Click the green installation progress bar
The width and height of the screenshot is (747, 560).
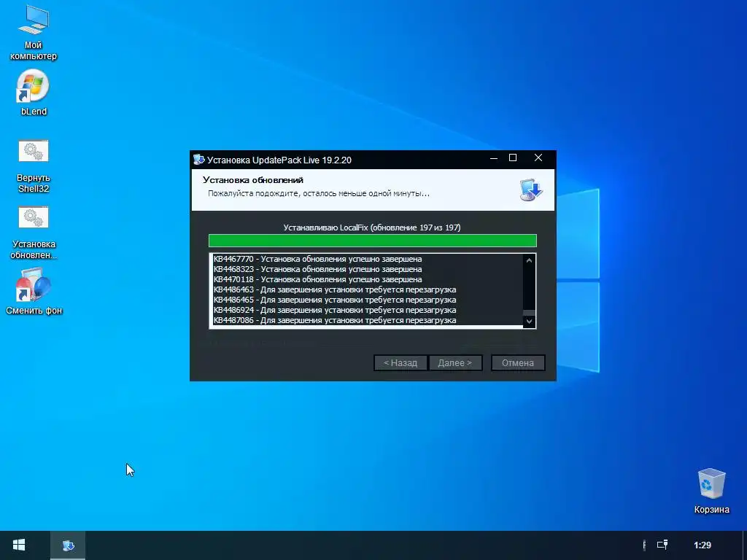point(373,241)
